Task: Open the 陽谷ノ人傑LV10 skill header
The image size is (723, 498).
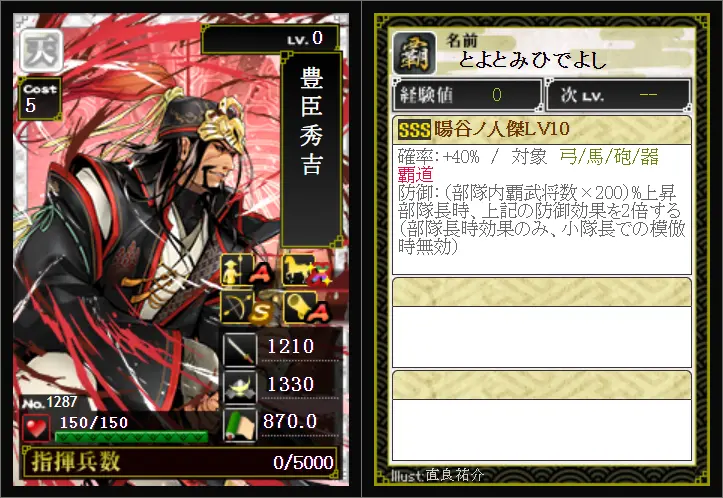Action: click(x=541, y=130)
